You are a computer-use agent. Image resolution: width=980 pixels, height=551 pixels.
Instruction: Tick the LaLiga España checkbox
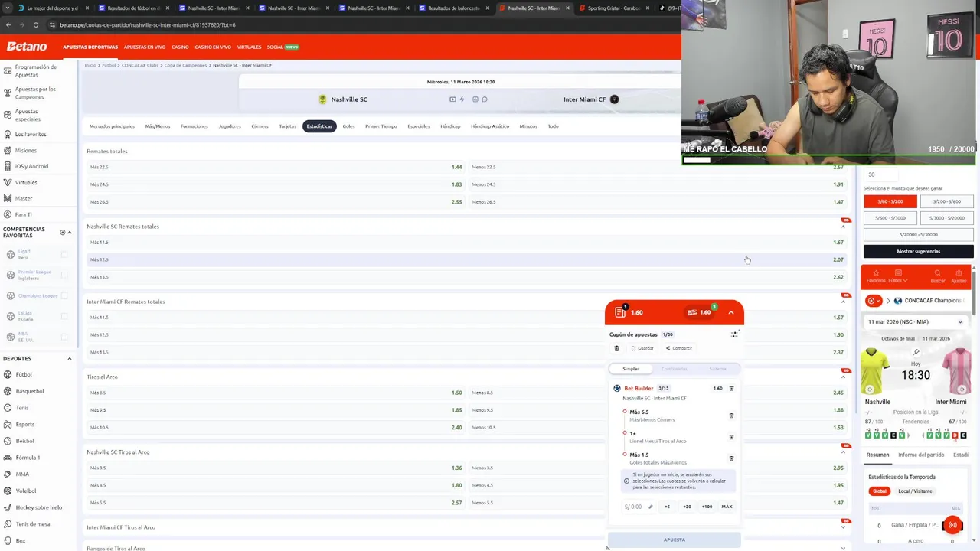coord(64,316)
